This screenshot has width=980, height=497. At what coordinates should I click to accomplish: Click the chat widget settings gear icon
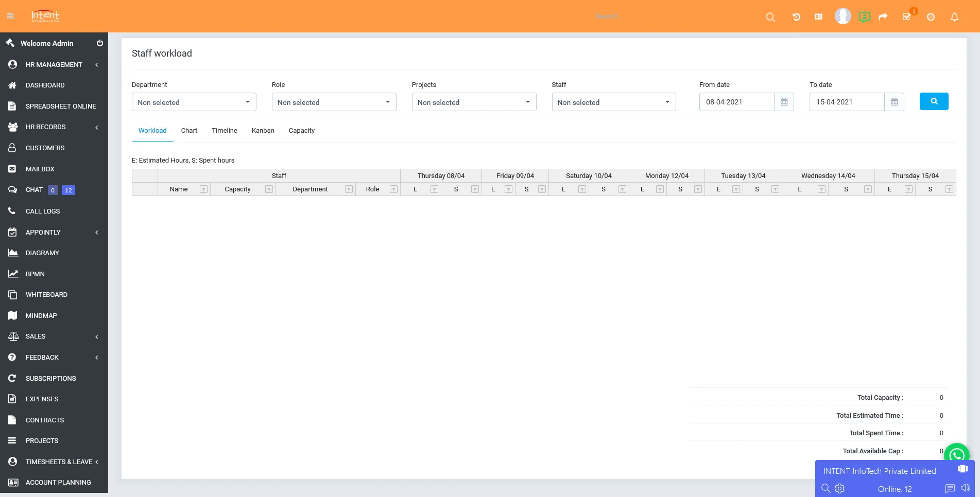[x=840, y=488]
